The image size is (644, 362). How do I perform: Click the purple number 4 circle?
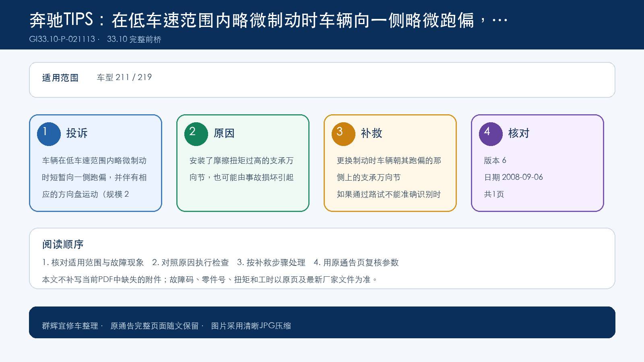point(491,134)
